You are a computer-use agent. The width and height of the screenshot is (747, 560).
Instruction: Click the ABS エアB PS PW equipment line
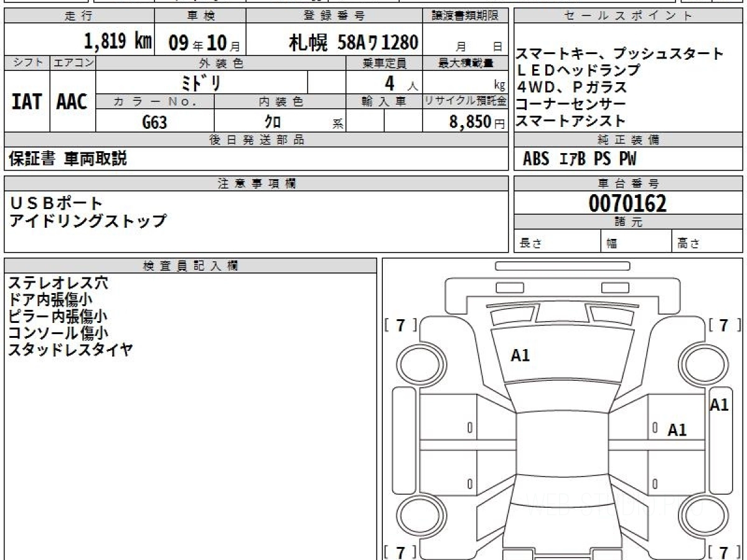click(x=579, y=159)
